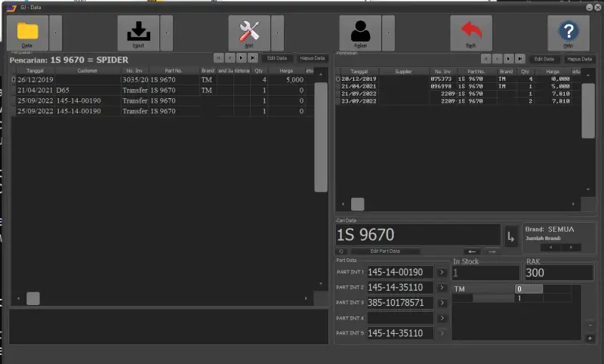Select the TM row in stock grid

coord(512,289)
